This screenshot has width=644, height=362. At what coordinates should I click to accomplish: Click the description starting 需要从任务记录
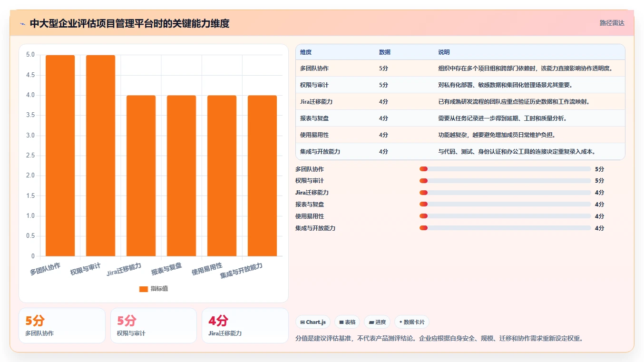[x=502, y=118]
